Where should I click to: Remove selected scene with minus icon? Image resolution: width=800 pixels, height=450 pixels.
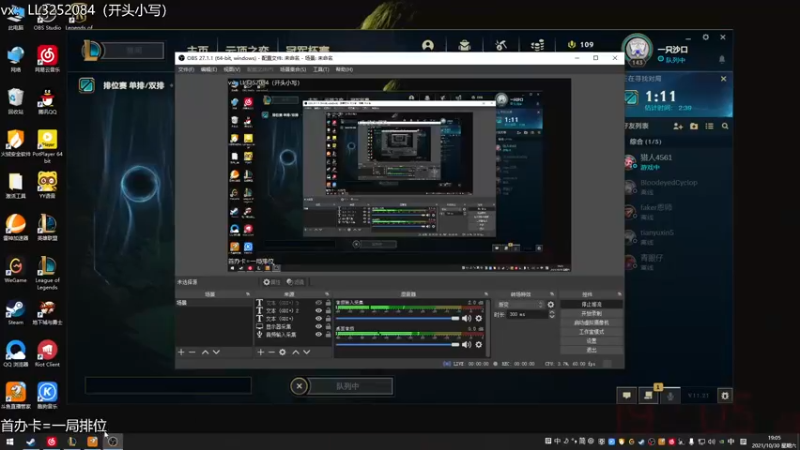tap(192, 352)
